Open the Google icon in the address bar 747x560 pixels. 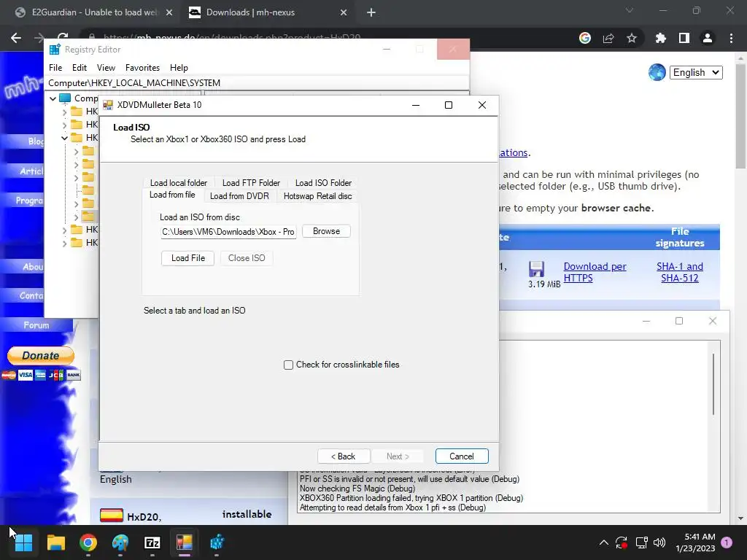[x=585, y=38]
